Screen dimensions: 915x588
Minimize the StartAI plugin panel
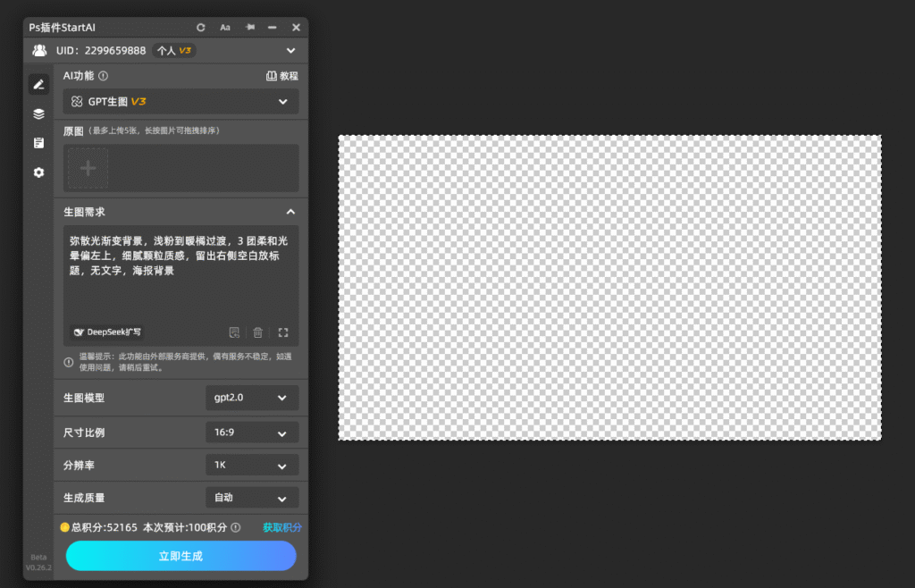click(x=272, y=28)
